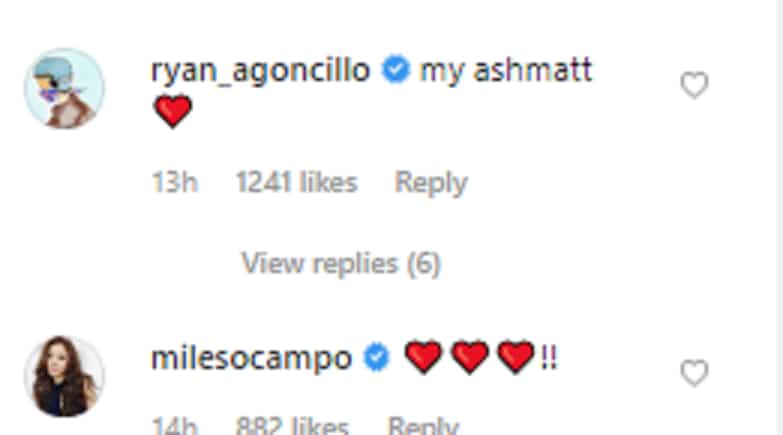Screen dimensions: 783x435
Task: Click the vertical scrollbar at the right edge
Action: [779, 217]
